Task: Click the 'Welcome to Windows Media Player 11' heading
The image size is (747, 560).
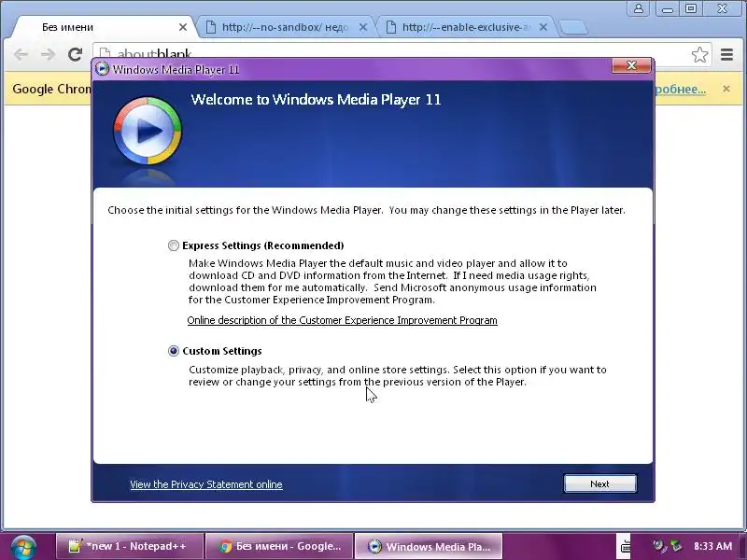Action: coord(316,100)
